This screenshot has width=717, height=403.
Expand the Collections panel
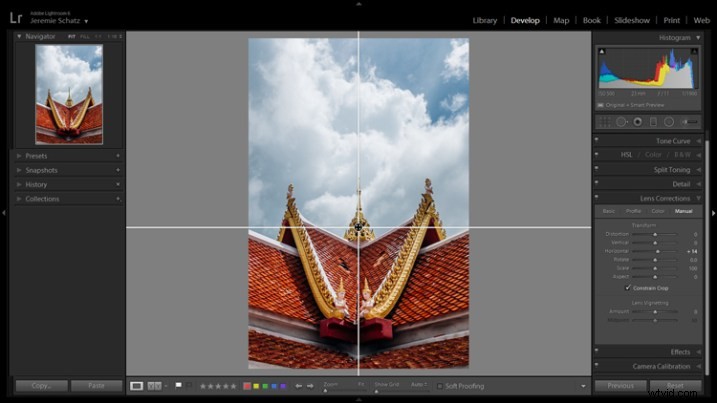point(19,199)
